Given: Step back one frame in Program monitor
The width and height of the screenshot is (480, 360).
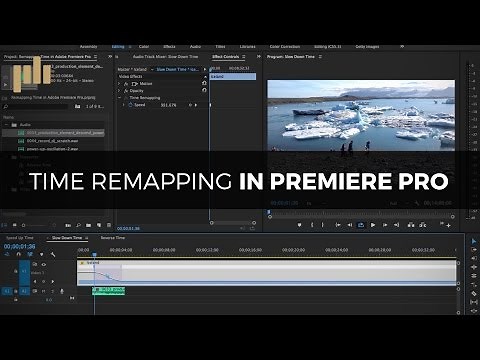Looking at the screenshot, I should tap(350, 225).
